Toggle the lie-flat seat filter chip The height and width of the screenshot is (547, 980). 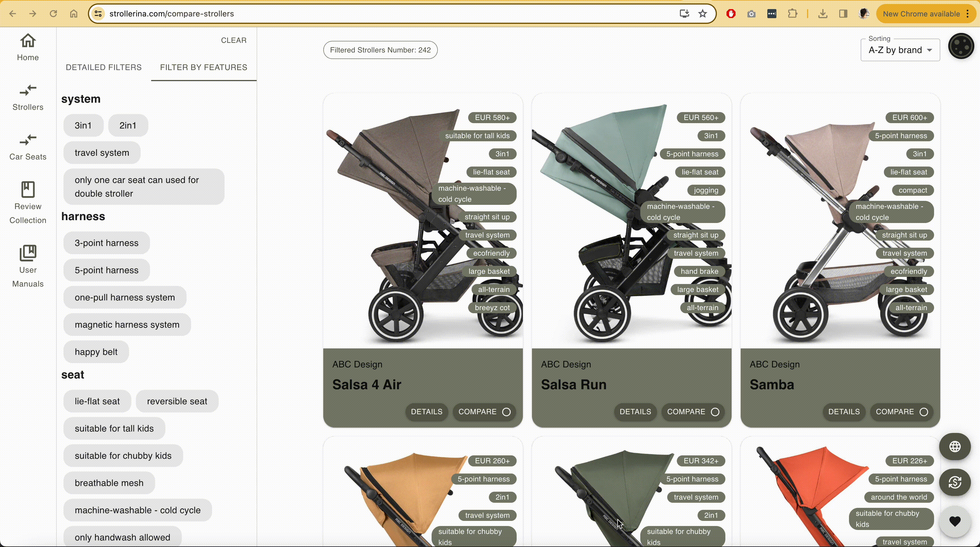[97, 401]
